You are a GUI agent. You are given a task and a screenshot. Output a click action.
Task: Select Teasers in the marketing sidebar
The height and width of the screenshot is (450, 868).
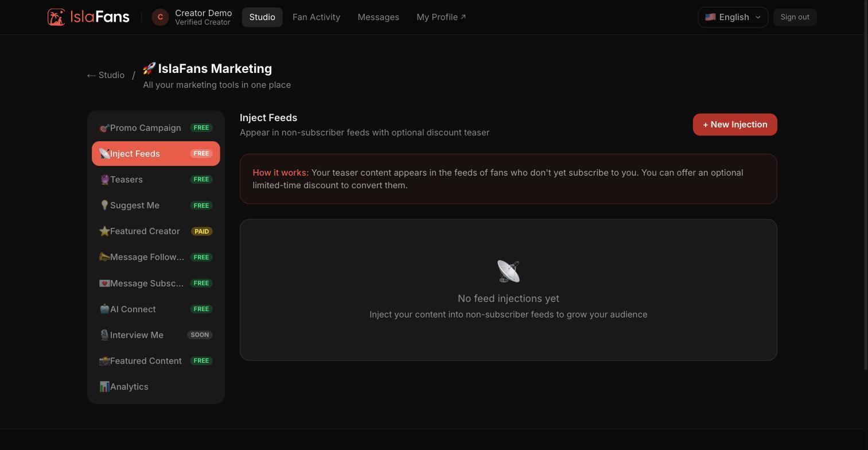pos(156,180)
